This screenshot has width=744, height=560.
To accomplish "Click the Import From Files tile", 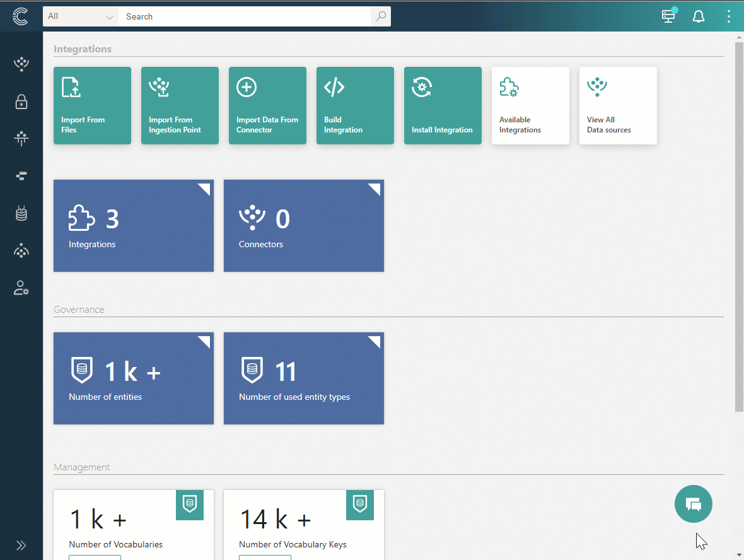I will [x=92, y=106].
